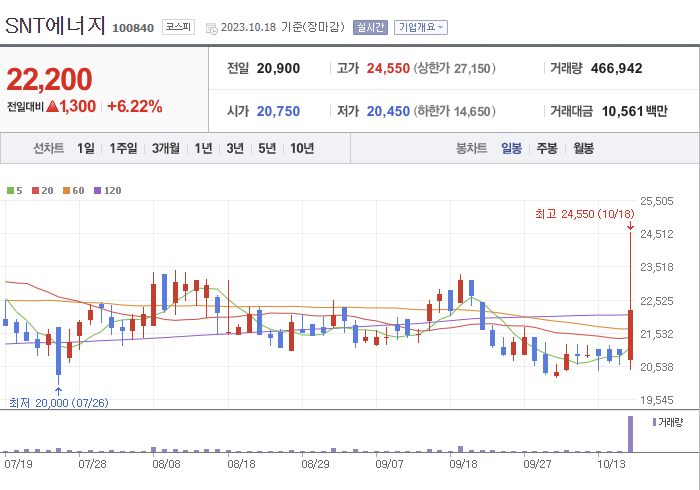Click the red up-triangle price change icon
Image resolution: width=700 pixels, height=490 pixels.
(52, 106)
